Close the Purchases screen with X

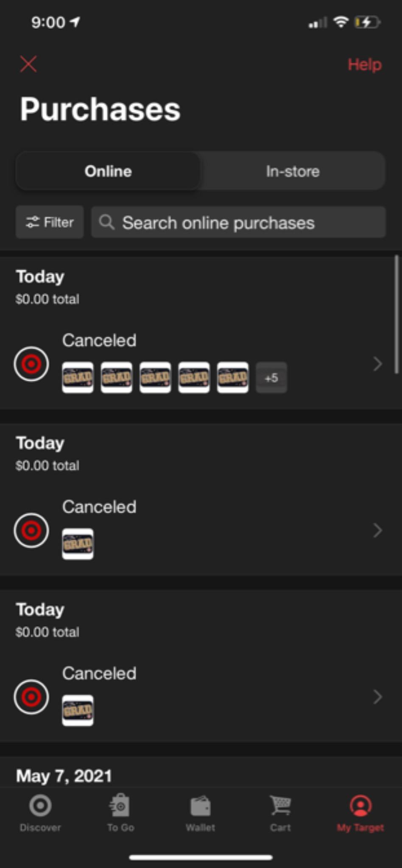[x=28, y=64]
